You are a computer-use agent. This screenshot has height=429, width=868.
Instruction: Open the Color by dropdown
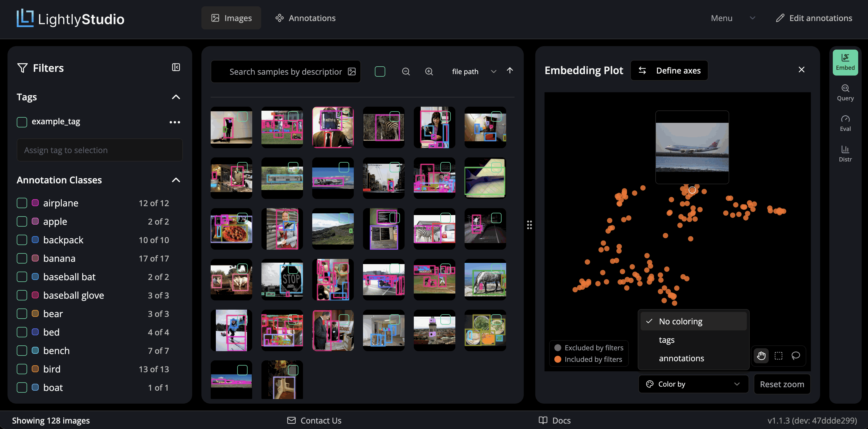693,384
